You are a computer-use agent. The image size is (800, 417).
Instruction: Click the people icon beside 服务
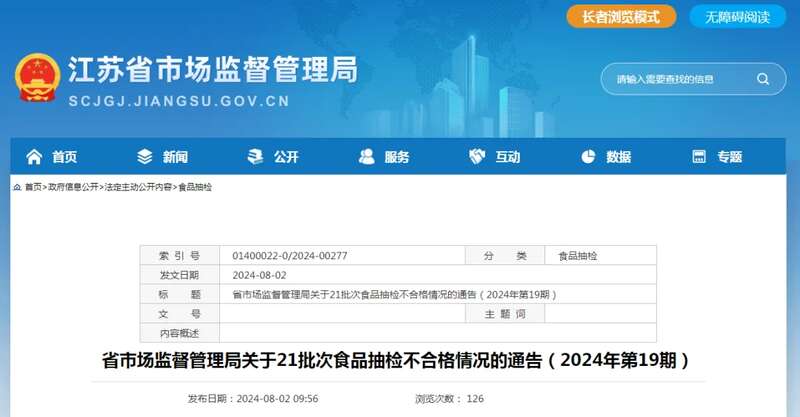point(366,157)
